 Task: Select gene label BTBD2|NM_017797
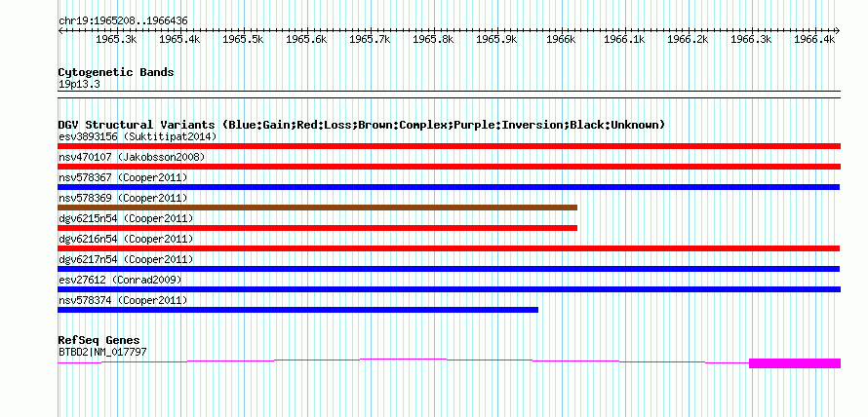tap(102, 353)
